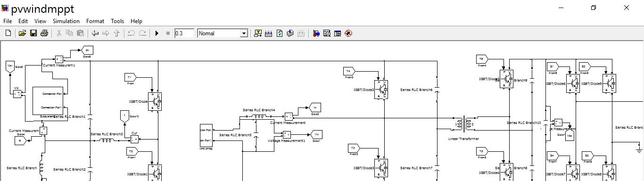Click the refresh/update diagram toolbar icon
644x181 pixels.
point(280,33)
